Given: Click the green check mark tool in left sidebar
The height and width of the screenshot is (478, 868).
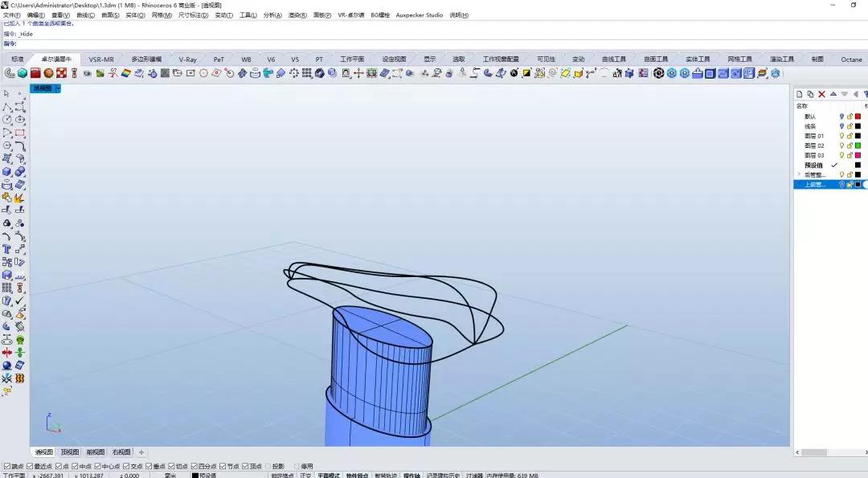Looking at the screenshot, I should (20, 300).
